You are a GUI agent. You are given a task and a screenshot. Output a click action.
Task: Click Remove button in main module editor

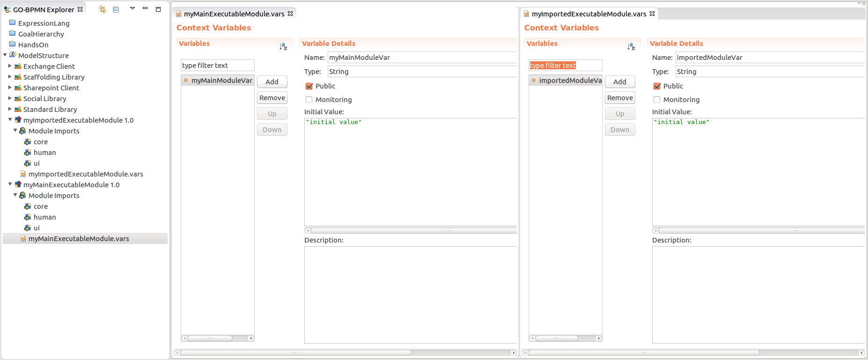272,98
